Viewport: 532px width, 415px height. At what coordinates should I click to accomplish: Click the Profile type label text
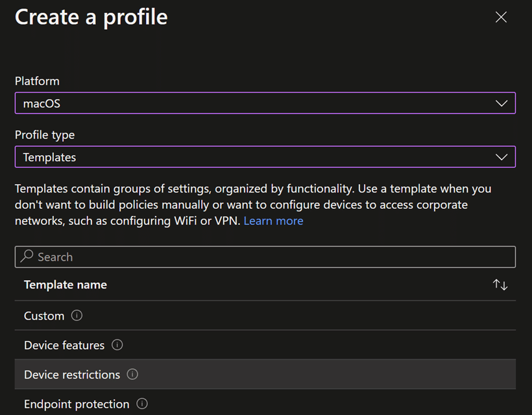click(x=45, y=135)
